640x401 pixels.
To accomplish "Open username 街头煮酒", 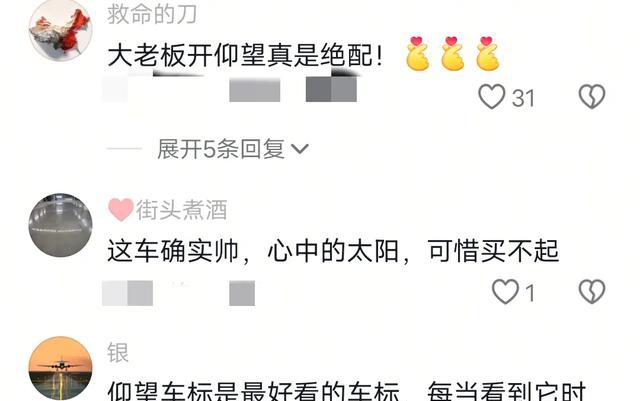I will [x=182, y=210].
